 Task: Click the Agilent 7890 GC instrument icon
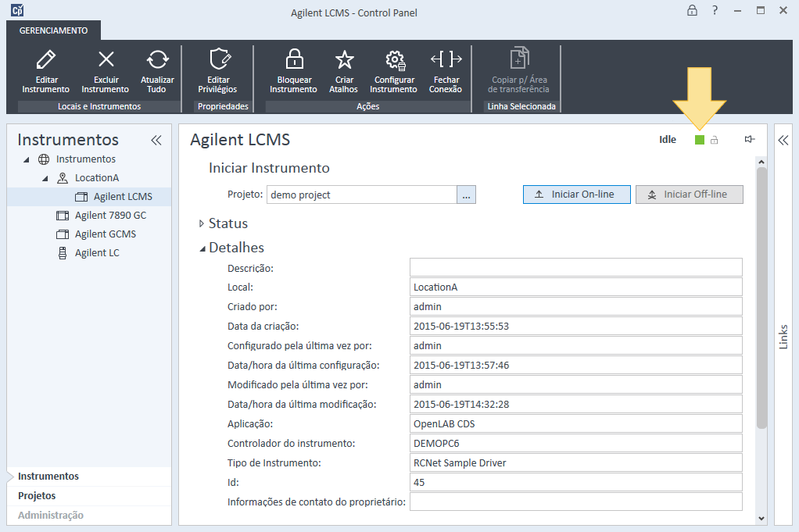tap(63, 216)
